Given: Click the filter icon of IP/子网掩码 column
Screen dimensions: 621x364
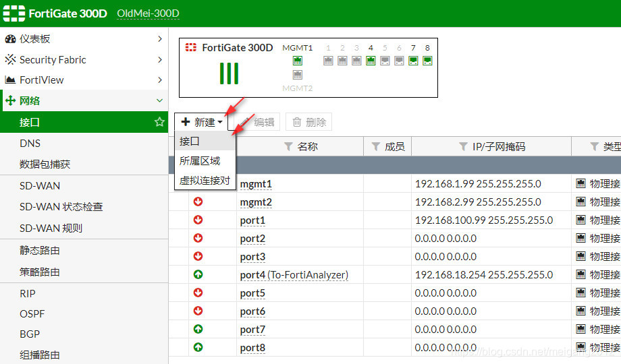Looking at the screenshot, I should tap(463, 146).
